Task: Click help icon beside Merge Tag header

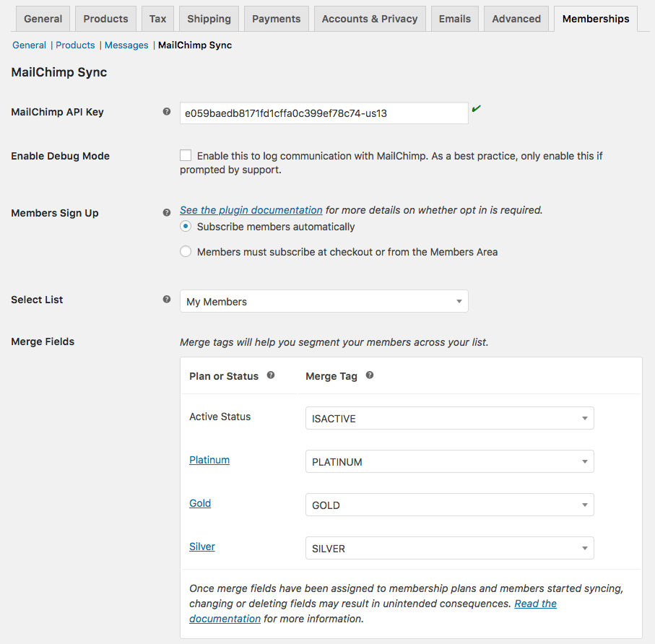Action: [370, 375]
